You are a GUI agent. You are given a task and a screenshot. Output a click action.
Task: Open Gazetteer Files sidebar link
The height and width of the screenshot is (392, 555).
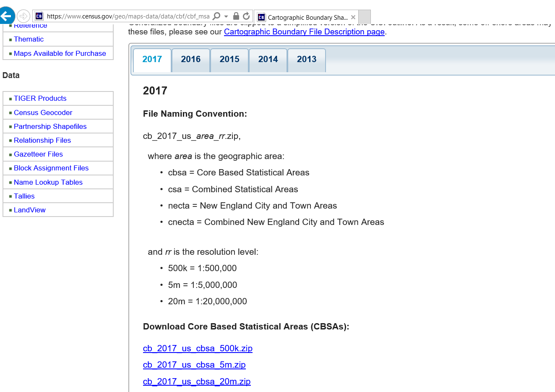pyautogui.click(x=38, y=154)
